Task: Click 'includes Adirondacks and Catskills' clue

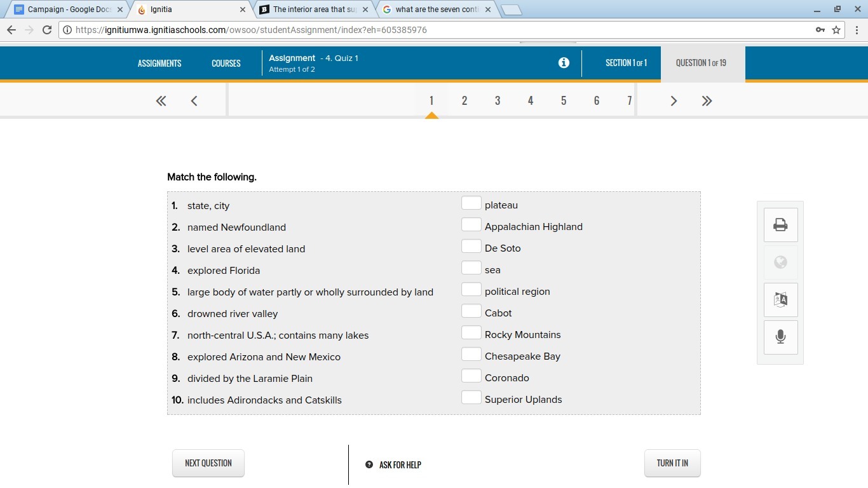Action: pyautogui.click(x=264, y=400)
